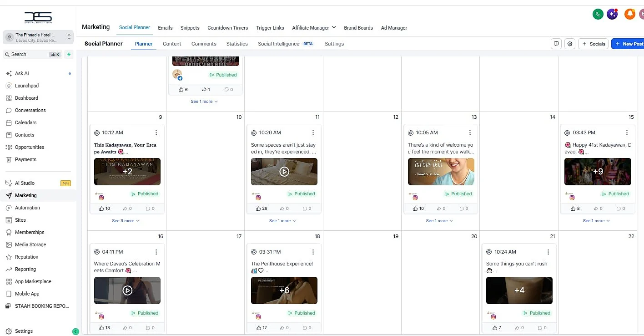The height and width of the screenshot is (336, 644).
Task: Open three-dot menu on 04:11 PM post
Action: pyautogui.click(x=156, y=252)
